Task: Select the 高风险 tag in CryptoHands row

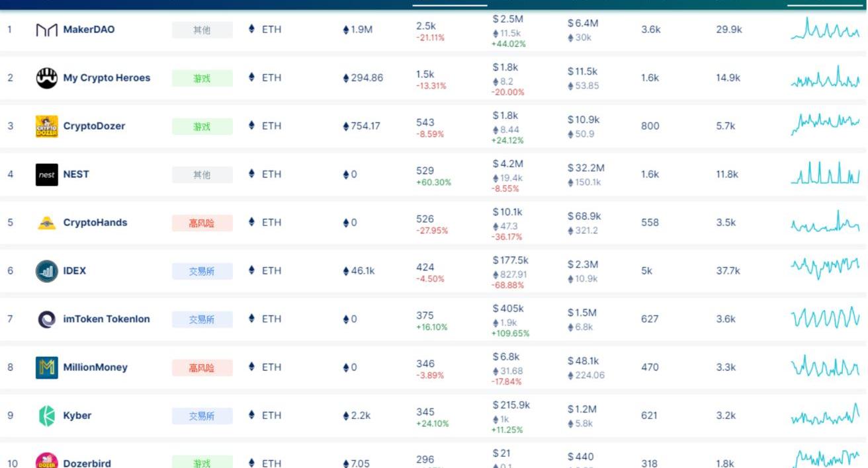Action: 202,223
